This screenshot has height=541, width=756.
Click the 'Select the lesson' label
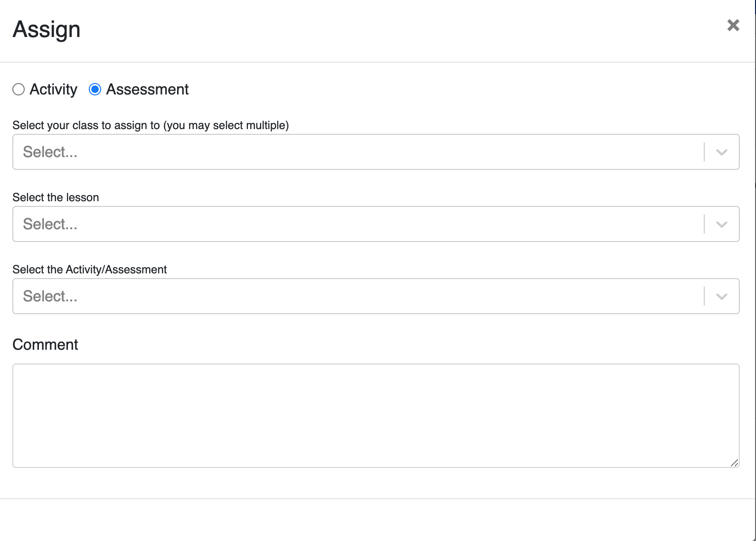(x=56, y=197)
